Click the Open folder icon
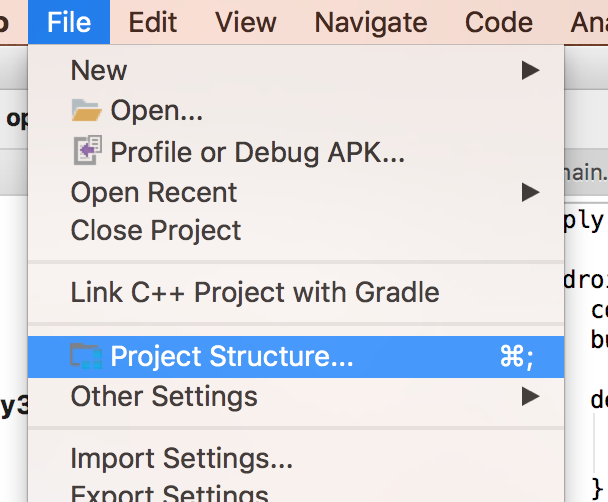 point(86,110)
